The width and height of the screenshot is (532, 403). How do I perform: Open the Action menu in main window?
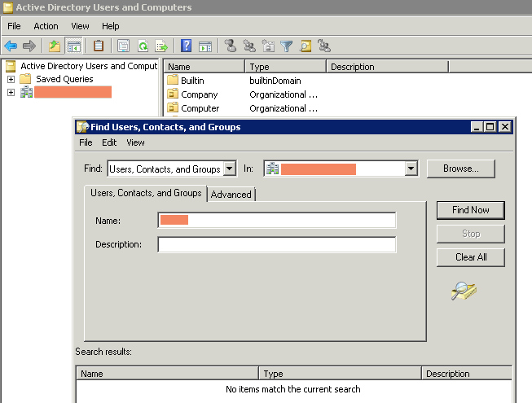click(46, 26)
